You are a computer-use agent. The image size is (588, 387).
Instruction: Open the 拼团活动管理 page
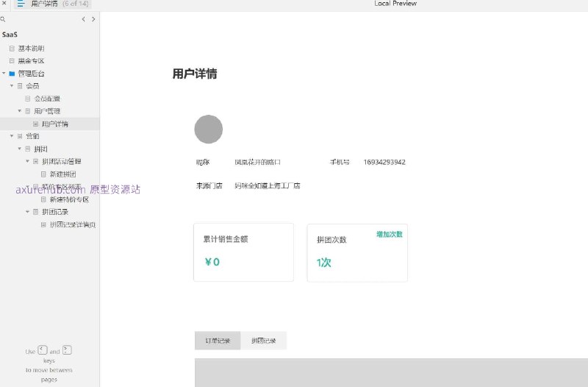tap(62, 161)
